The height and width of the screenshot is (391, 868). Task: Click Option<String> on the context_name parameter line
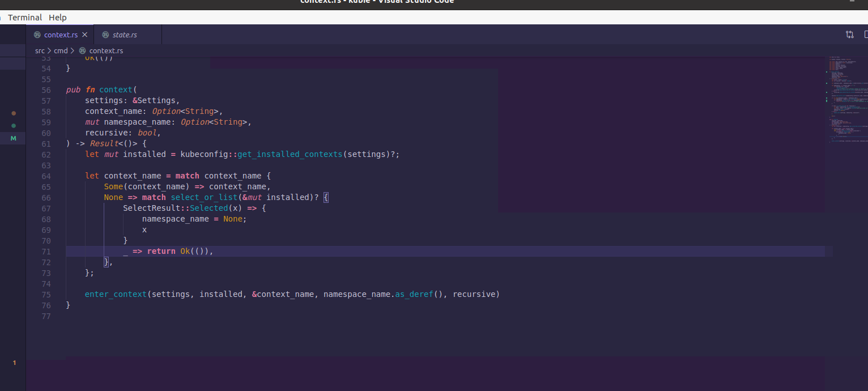[185, 111]
